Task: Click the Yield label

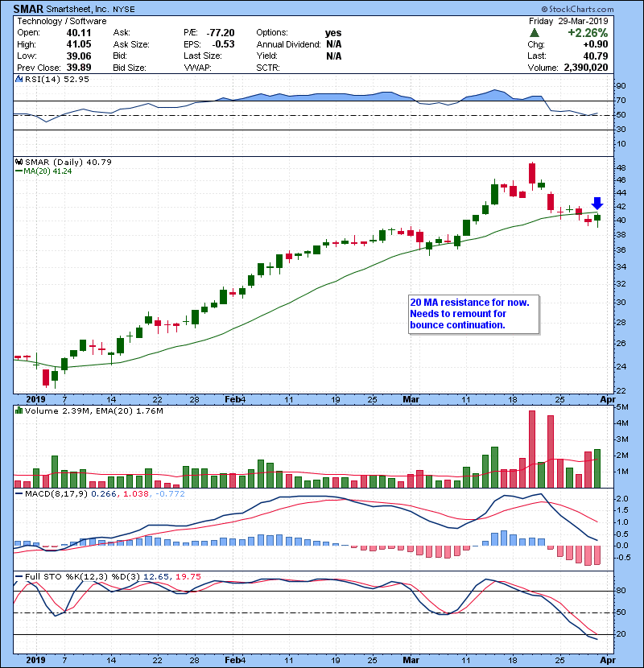Action: pyautogui.click(x=266, y=56)
